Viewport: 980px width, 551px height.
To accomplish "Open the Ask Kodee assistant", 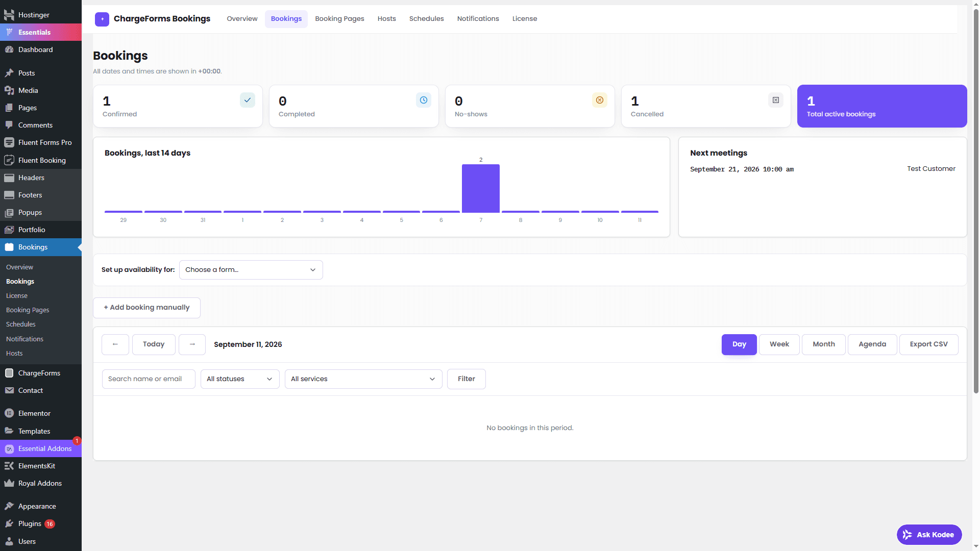I will [929, 535].
